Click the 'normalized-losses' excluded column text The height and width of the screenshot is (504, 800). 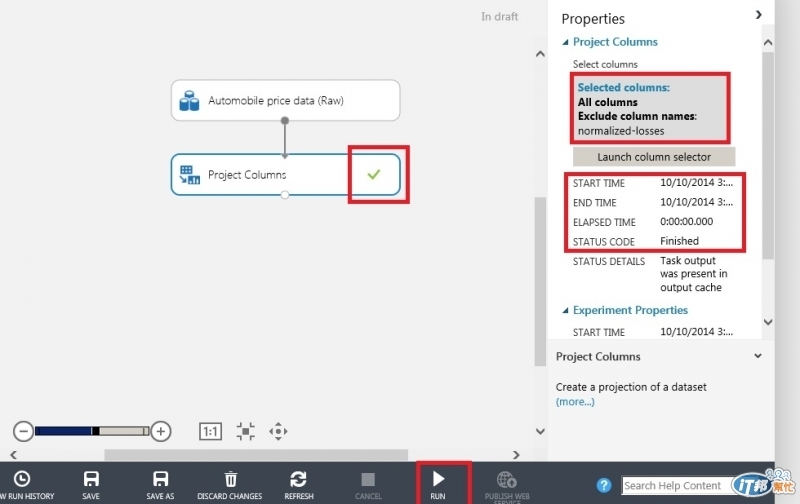(621, 131)
